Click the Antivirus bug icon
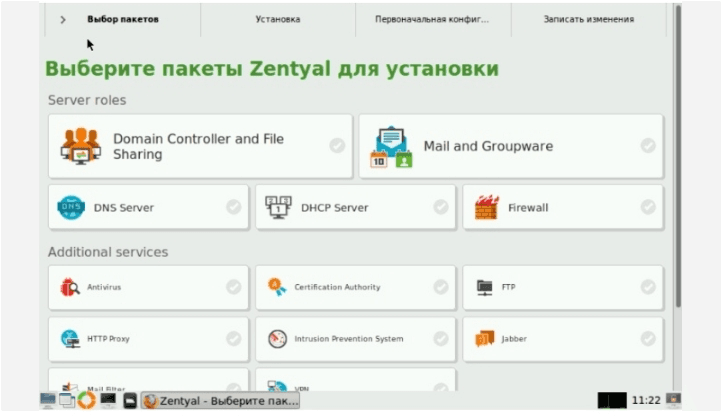 (x=70, y=287)
